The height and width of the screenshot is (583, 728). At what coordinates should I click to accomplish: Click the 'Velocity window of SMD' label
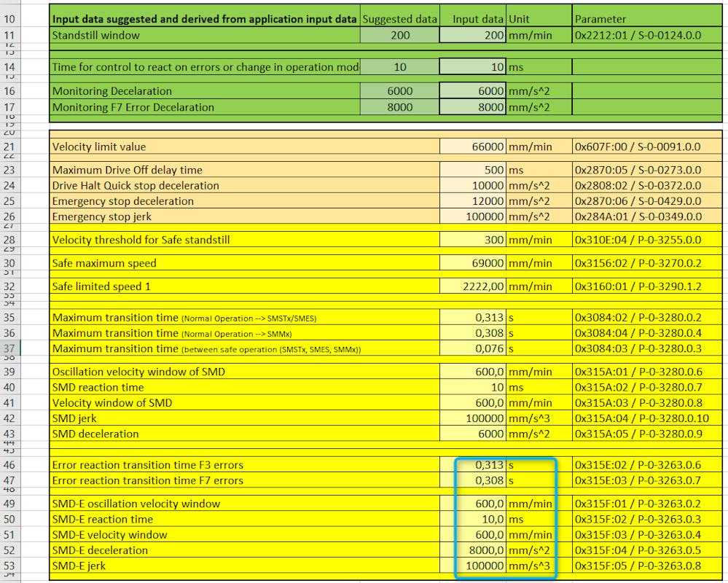[244, 403]
